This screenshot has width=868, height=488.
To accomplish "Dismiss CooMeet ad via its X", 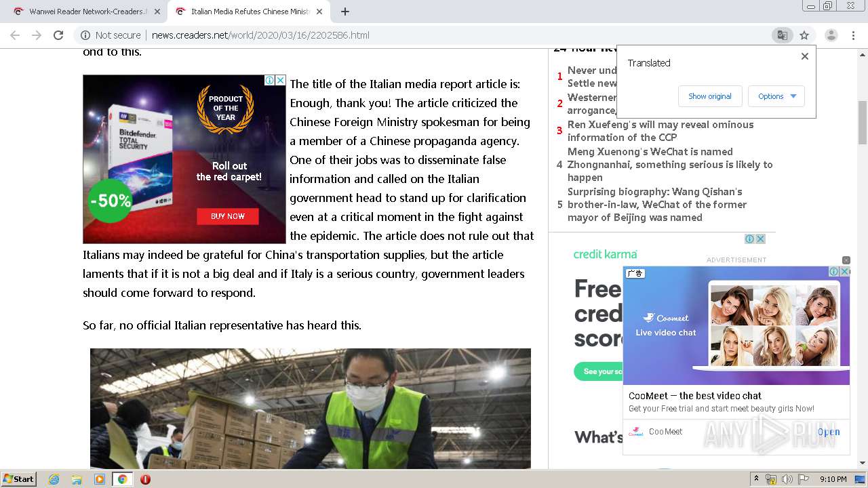I will coord(844,271).
